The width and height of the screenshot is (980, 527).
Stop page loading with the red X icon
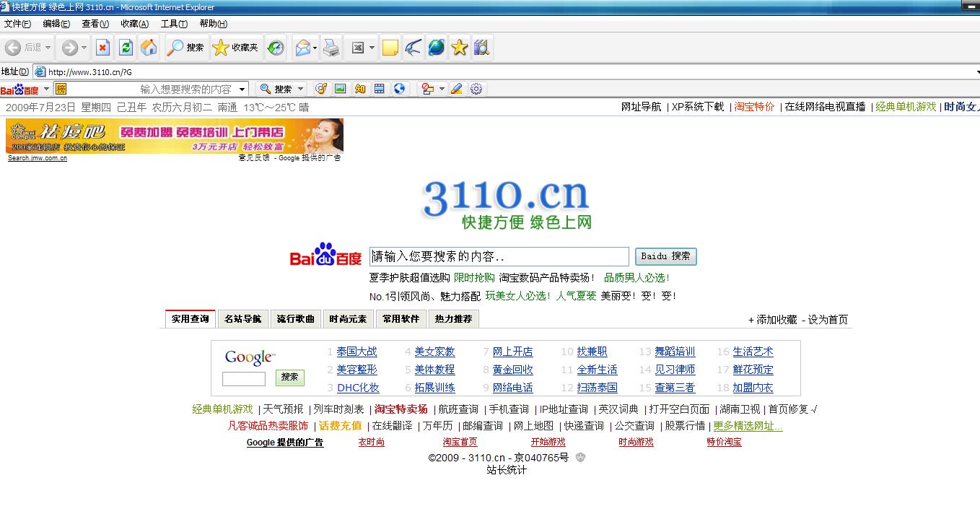point(102,48)
